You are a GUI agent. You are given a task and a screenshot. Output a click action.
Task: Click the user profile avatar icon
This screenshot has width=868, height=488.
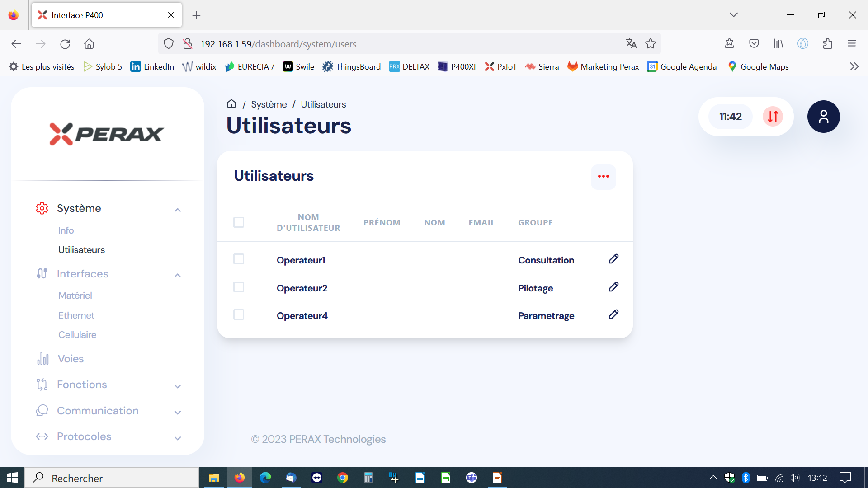click(x=823, y=117)
